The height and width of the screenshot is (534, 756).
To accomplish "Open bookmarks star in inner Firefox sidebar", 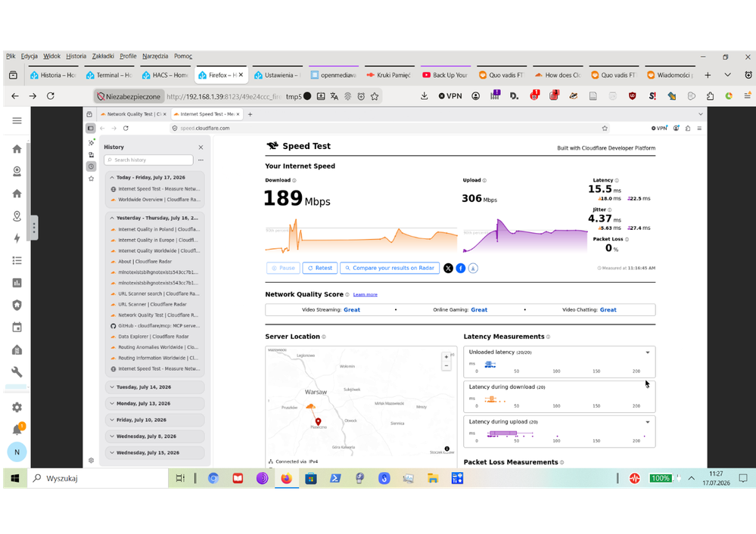I will coord(91,179).
